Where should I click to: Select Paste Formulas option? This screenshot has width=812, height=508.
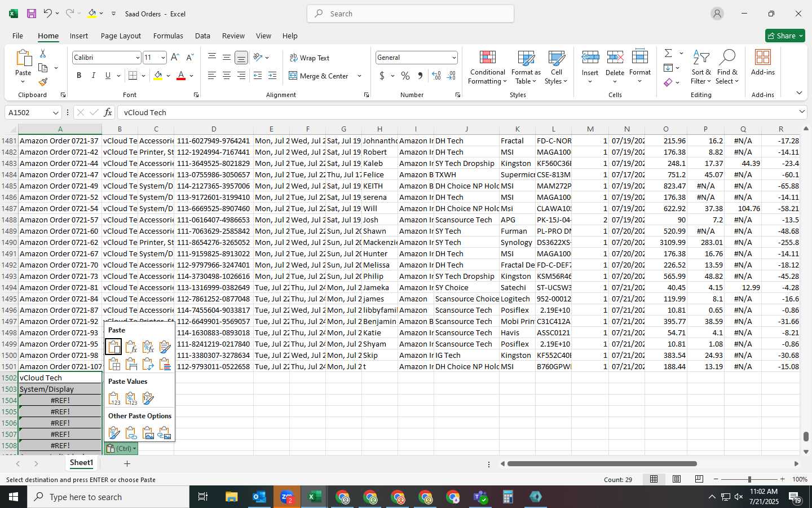131,347
